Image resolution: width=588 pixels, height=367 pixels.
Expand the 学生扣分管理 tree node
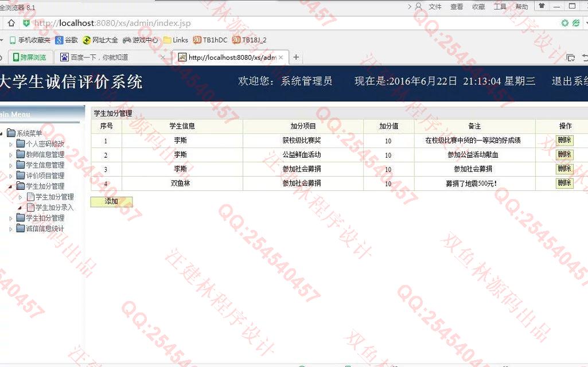tap(11, 218)
